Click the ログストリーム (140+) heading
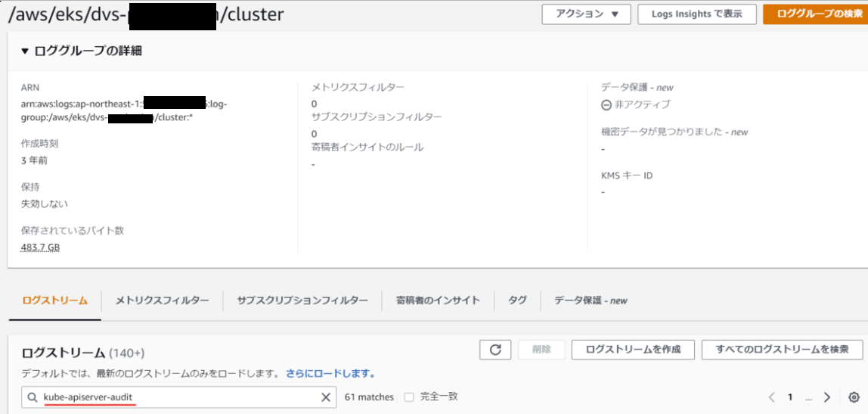 pos(83,353)
